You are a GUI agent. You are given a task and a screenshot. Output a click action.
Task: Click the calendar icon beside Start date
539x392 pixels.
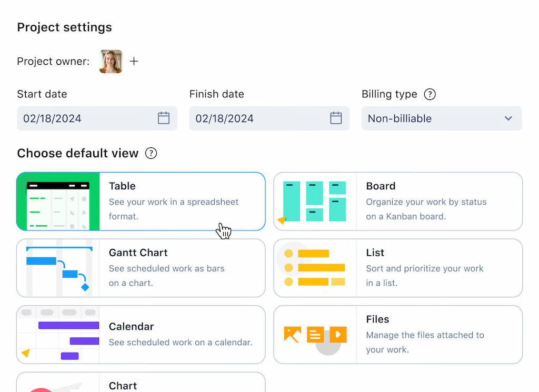pos(164,118)
